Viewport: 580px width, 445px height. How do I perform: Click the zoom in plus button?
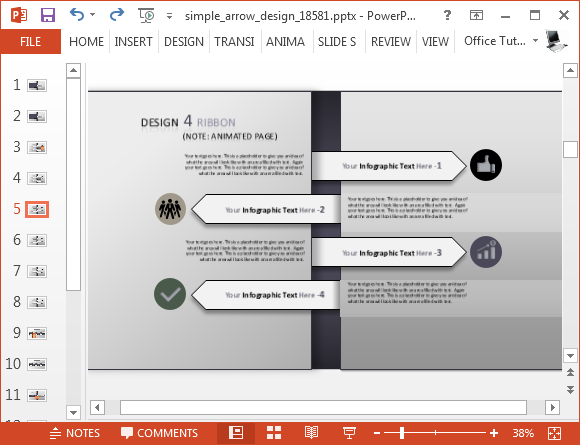click(494, 432)
